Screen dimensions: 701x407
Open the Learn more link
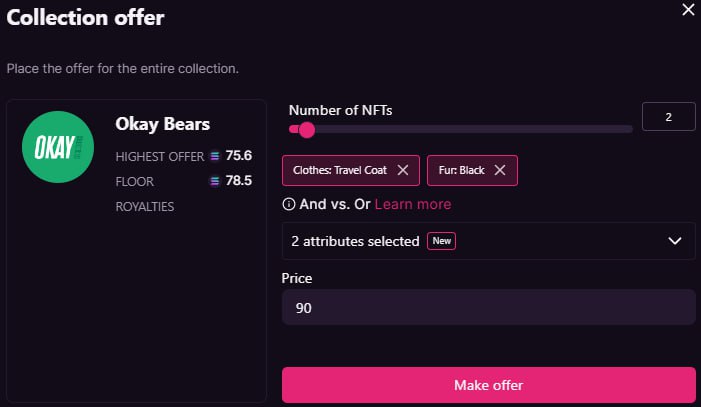[412, 204]
